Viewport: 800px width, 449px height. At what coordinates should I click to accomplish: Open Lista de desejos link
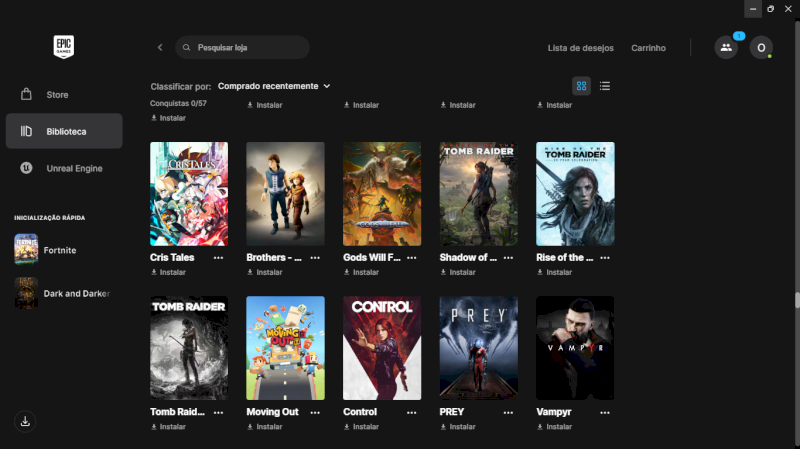[580, 48]
